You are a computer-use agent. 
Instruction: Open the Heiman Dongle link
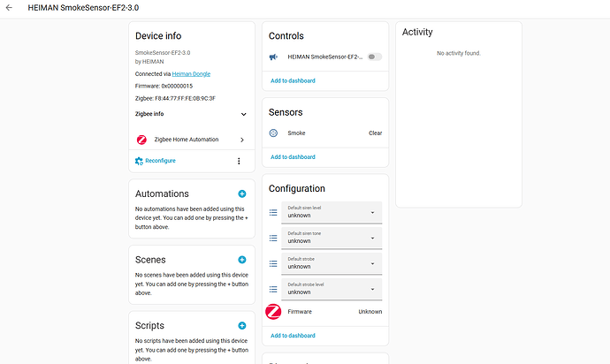[x=191, y=74]
